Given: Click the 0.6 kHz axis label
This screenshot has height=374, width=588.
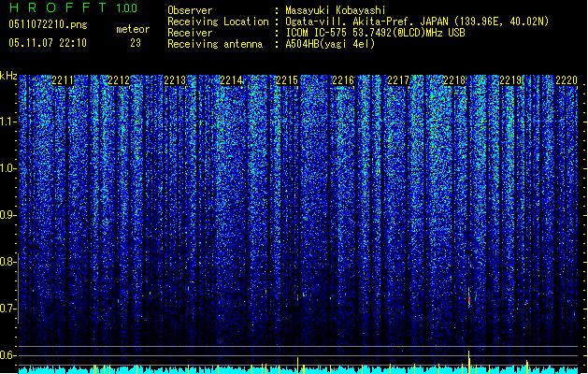Looking at the screenshot, I should 7,355.
